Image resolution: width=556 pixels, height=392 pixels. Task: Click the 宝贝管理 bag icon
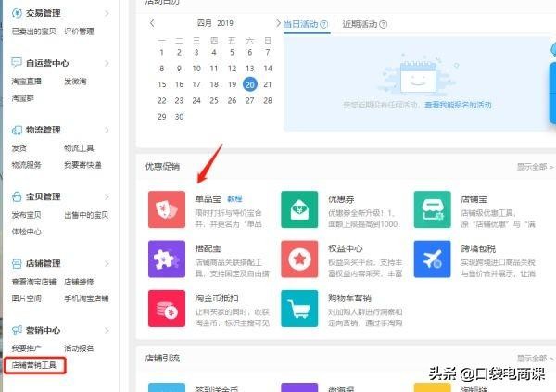tap(17, 196)
